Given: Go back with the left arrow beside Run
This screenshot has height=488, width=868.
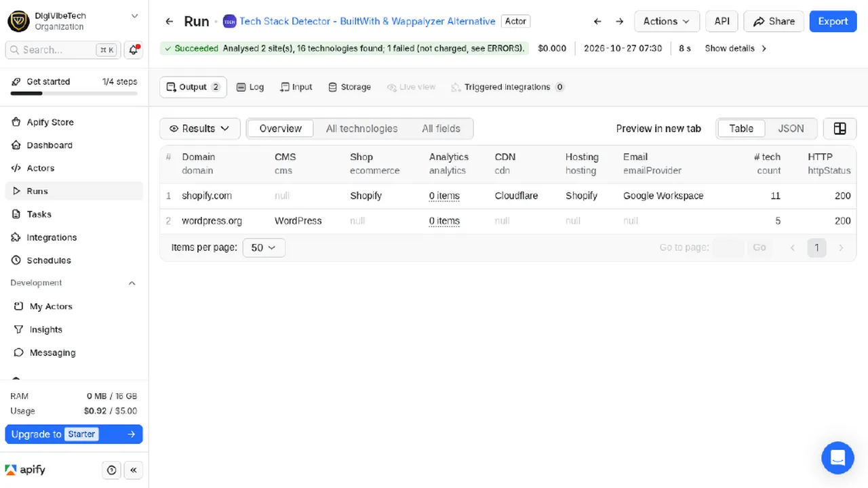Looking at the screenshot, I should click(170, 22).
